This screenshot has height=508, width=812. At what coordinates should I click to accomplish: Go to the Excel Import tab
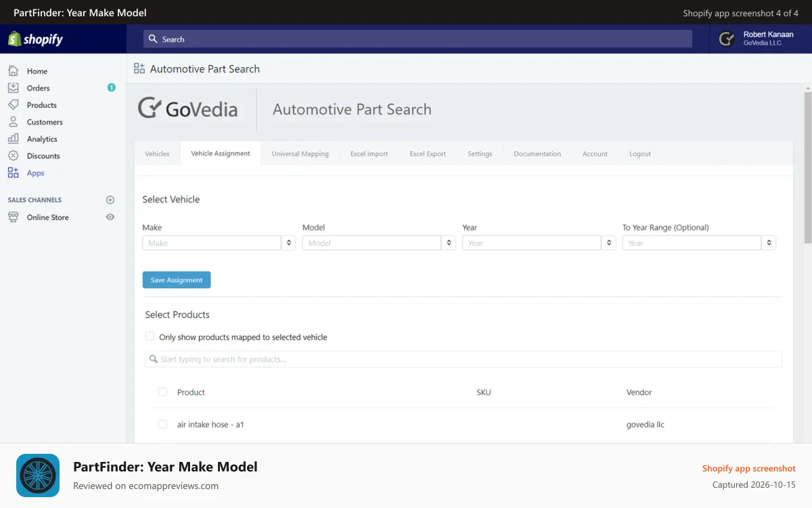click(369, 154)
